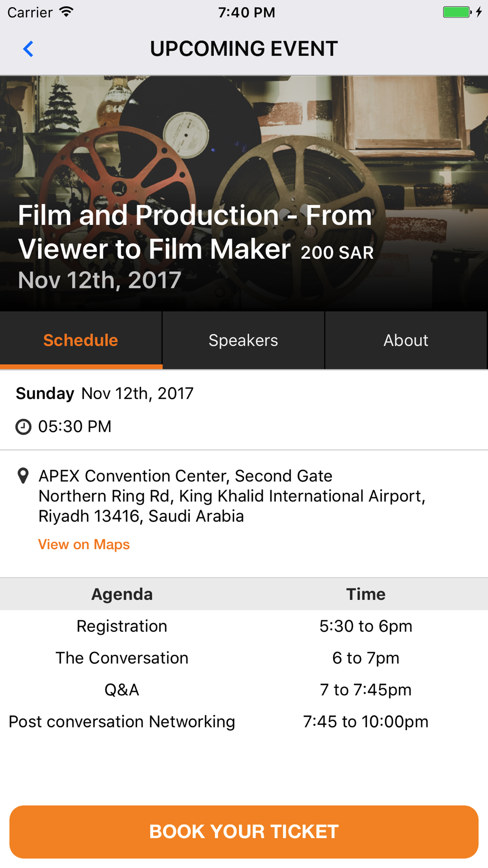Tap the Agenda column header
488x868 pixels.
point(122,594)
